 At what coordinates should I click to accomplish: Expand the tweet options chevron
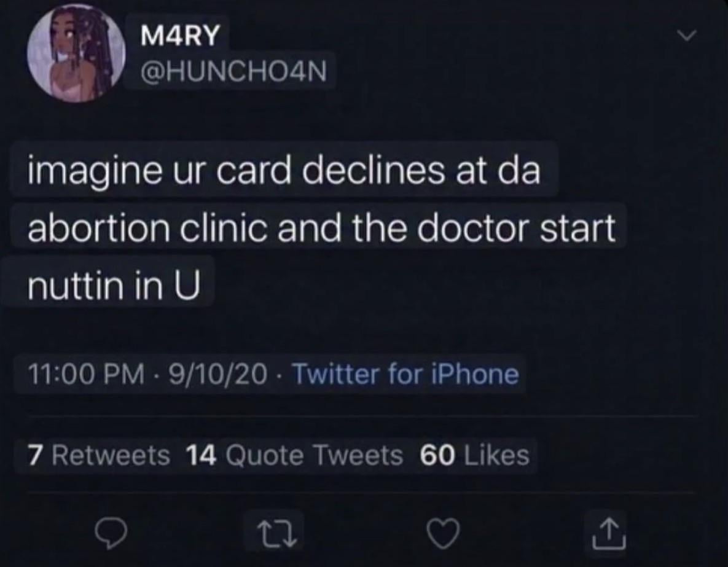tap(687, 35)
